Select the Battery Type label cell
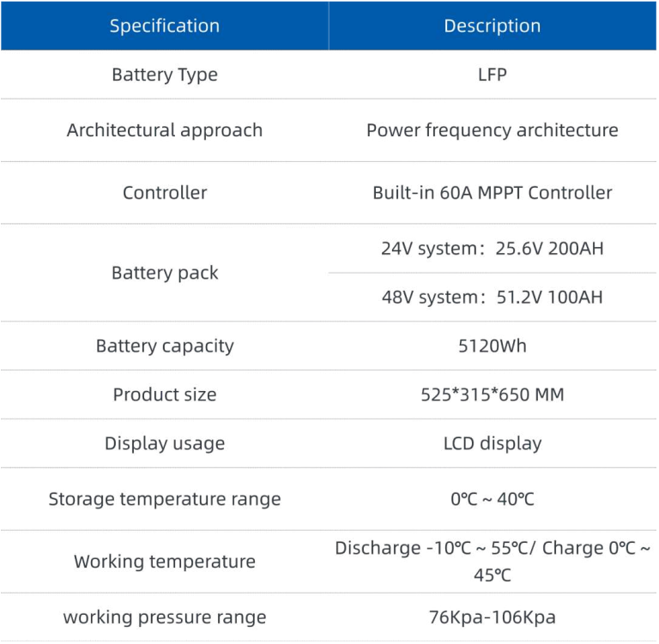This screenshot has width=659, height=644. point(165,75)
